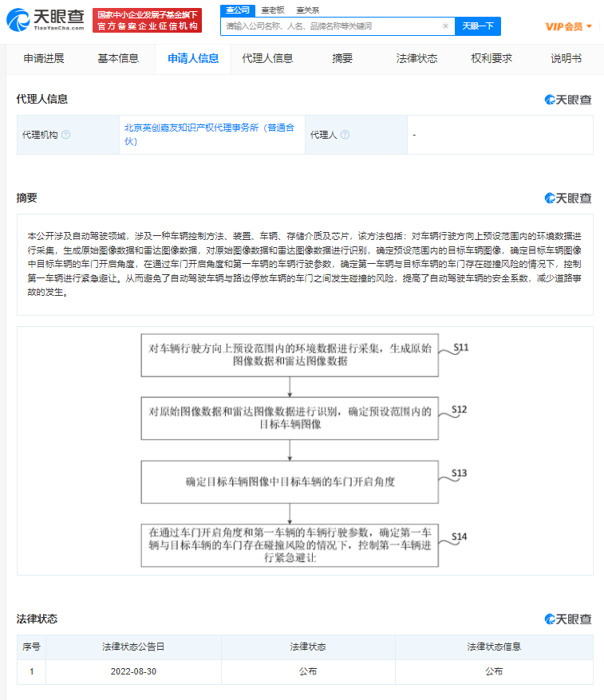Open help icon next to 代理机构
Image resolution: width=604 pixels, height=700 pixels.
pos(65,135)
